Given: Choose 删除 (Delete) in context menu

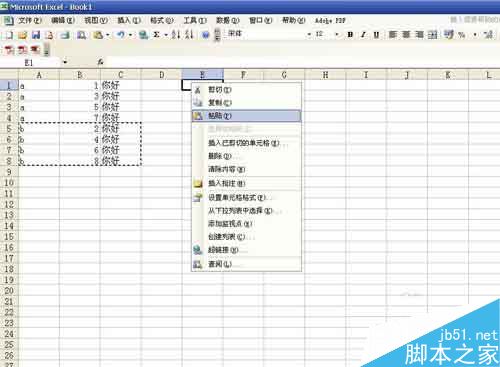Looking at the screenshot, I should [x=247, y=156].
